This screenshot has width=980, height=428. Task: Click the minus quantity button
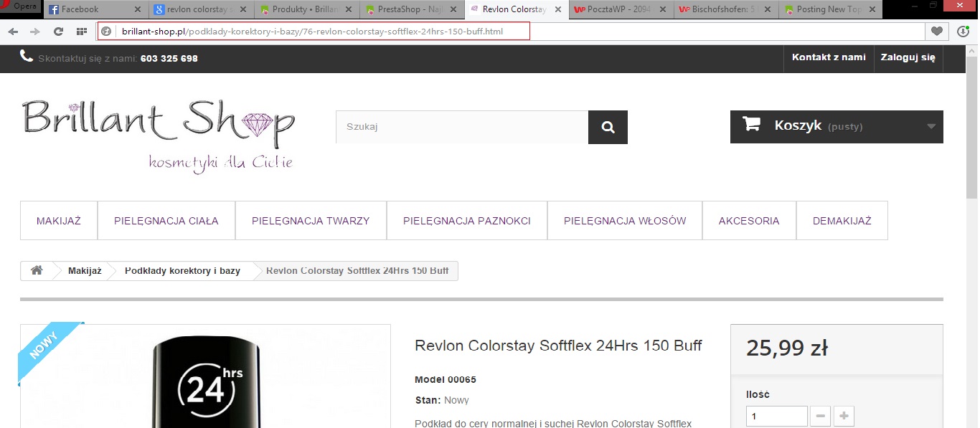821,416
